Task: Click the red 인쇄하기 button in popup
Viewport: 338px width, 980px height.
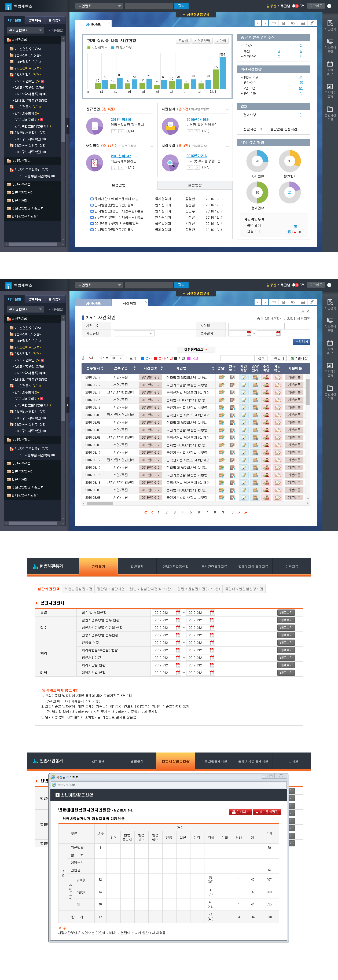Action: (x=240, y=812)
